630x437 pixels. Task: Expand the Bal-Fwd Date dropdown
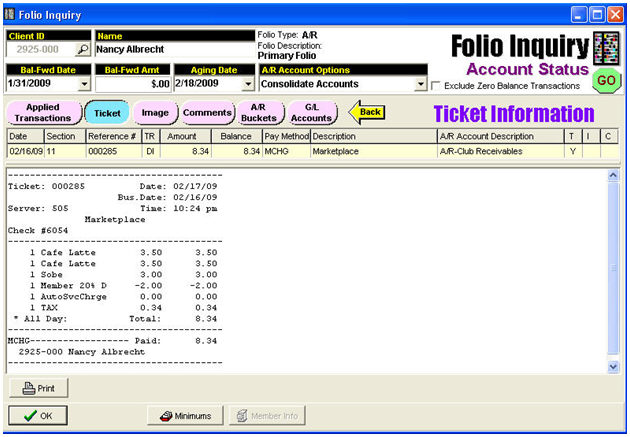tap(83, 85)
